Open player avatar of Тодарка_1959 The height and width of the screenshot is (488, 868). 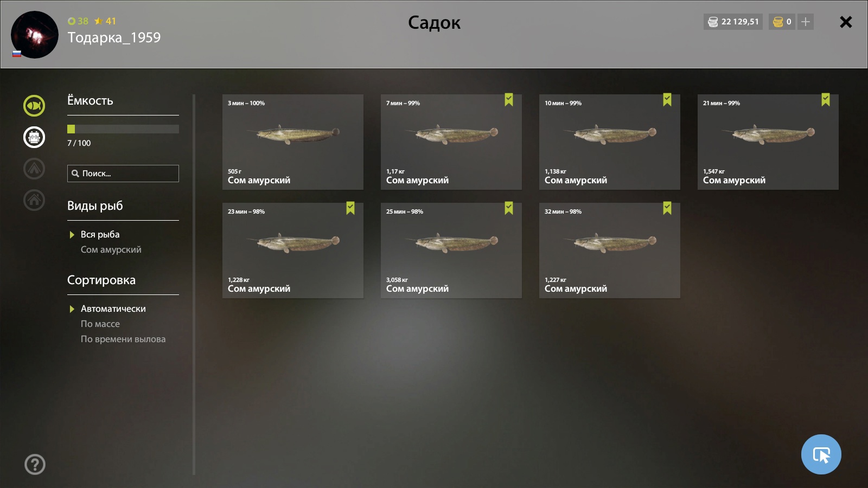pyautogui.click(x=35, y=35)
